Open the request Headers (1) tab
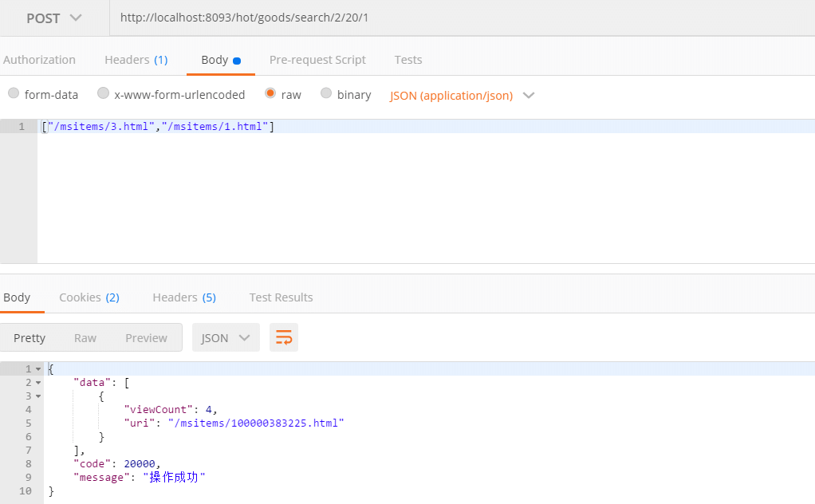This screenshot has height=504, width=815. [136, 60]
